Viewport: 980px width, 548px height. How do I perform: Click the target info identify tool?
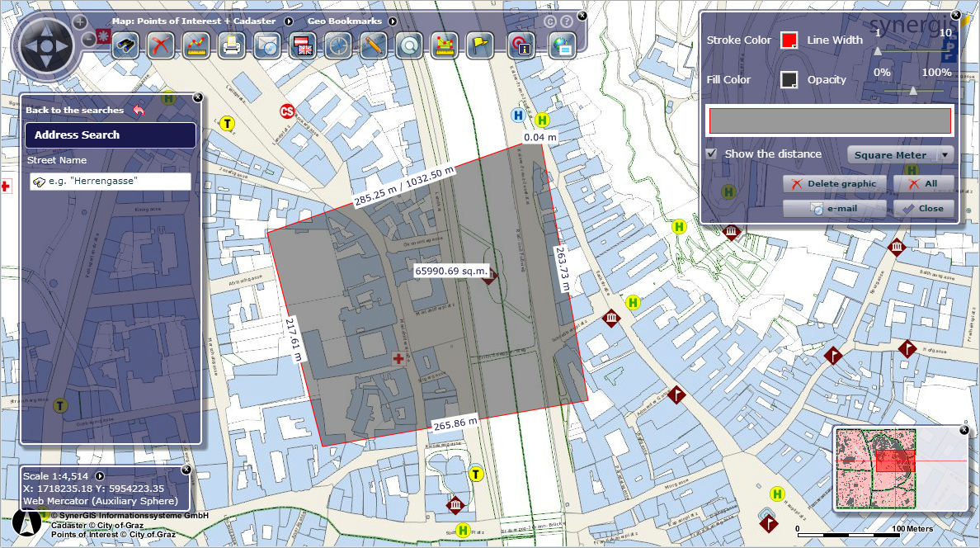pos(521,45)
